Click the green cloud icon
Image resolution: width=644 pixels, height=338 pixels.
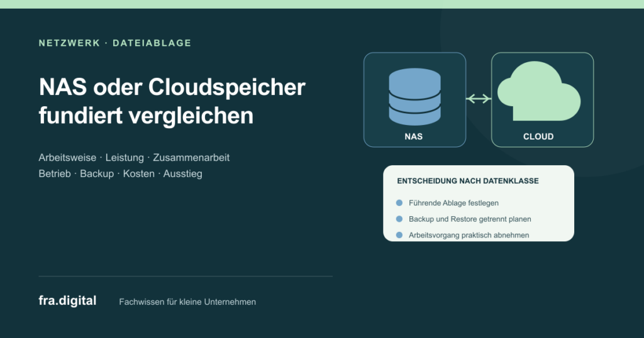coord(539,91)
